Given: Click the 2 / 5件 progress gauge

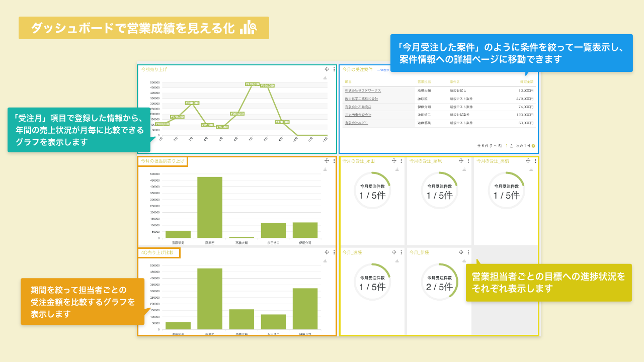Looking at the screenshot, I should pyautogui.click(x=439, y=282).
